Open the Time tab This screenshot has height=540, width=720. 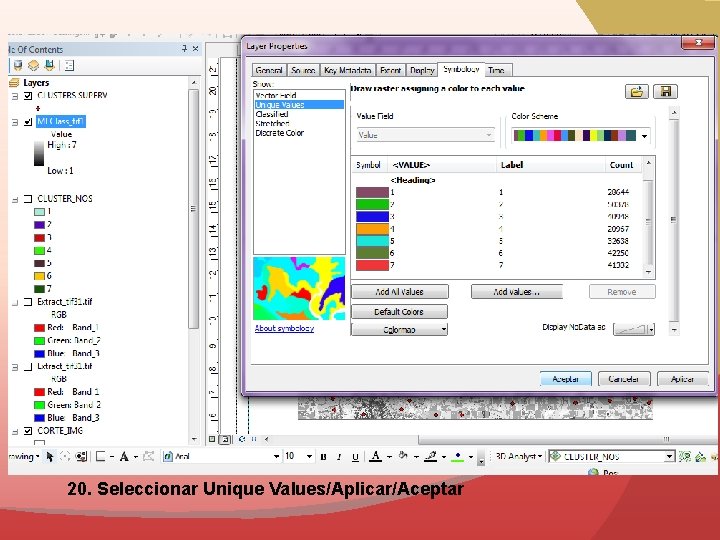[496, 70]
